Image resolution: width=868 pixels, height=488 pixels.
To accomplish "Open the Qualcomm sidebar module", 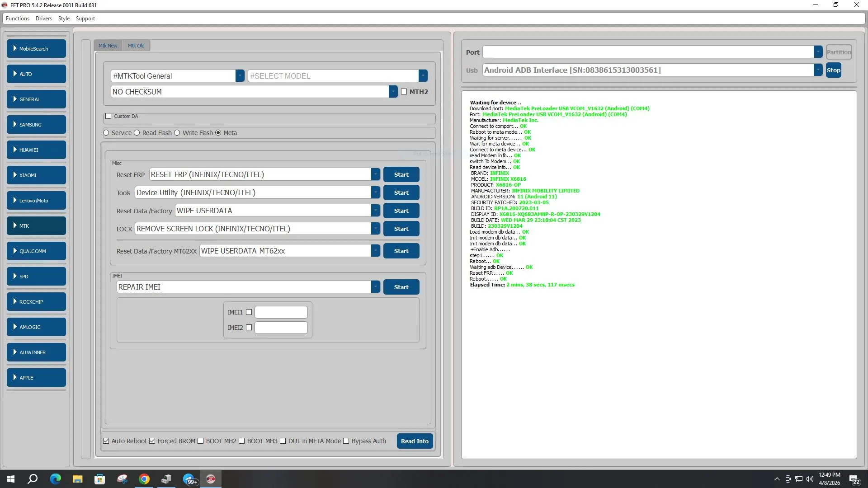I will [x=36, y=251].
